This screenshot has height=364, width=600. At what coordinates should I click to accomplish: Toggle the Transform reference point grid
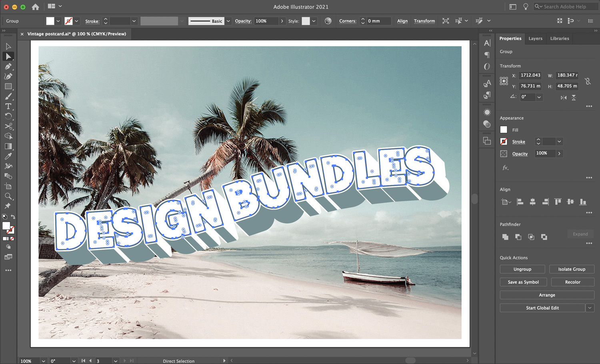coord(504,81)
